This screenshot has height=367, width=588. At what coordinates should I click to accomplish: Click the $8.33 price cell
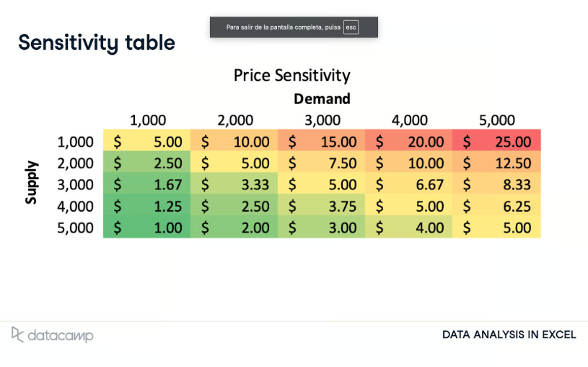pyautogui.click(x=496, y=185)
